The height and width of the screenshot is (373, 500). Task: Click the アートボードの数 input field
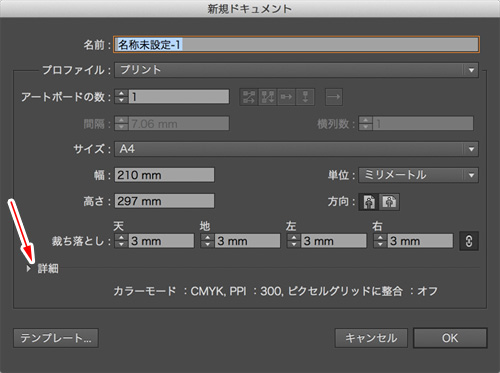pyautogui.click(x=179, y=97)
